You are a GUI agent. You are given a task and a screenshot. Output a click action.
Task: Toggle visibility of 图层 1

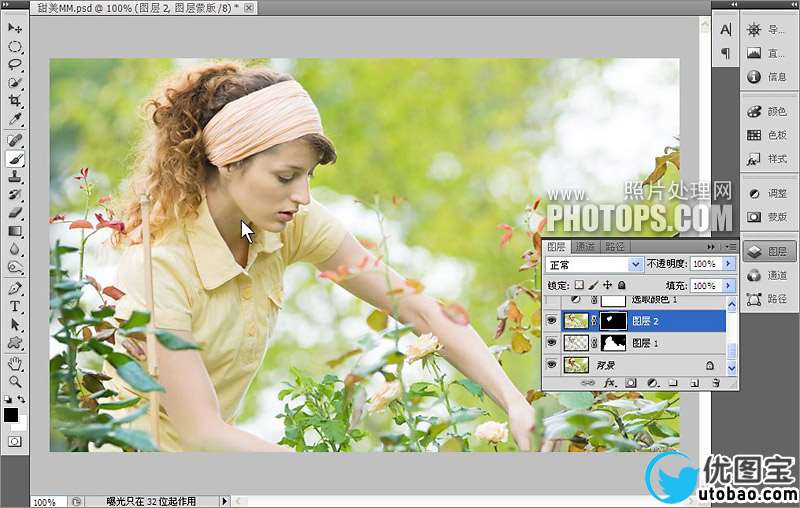click(x=550, y=343)
